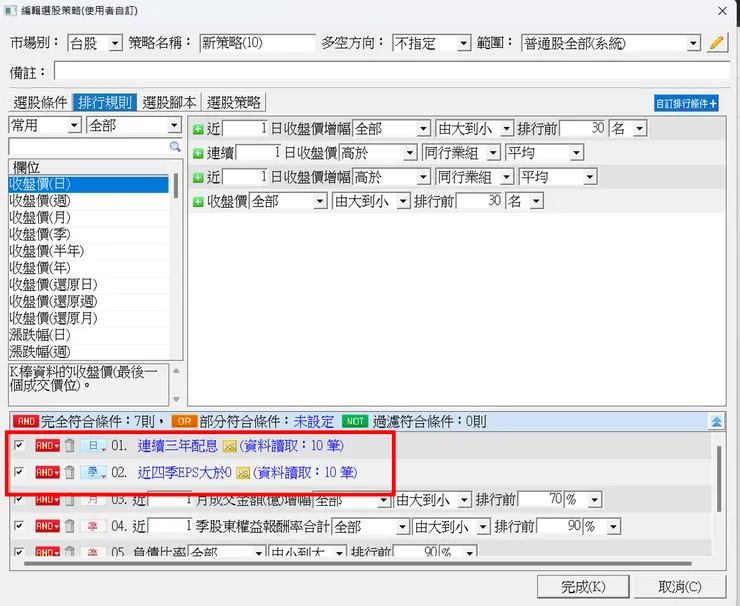740x606 pixels.
Task: Click the field search input box
Action: tap(89, 147)
